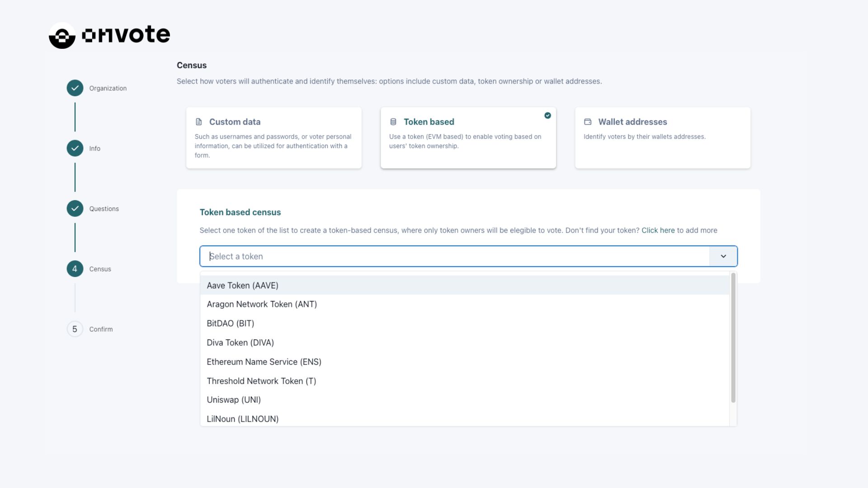868x488 pixels.
Task: Pick Diva Token (DIVA) option
Action: [465, 343]
